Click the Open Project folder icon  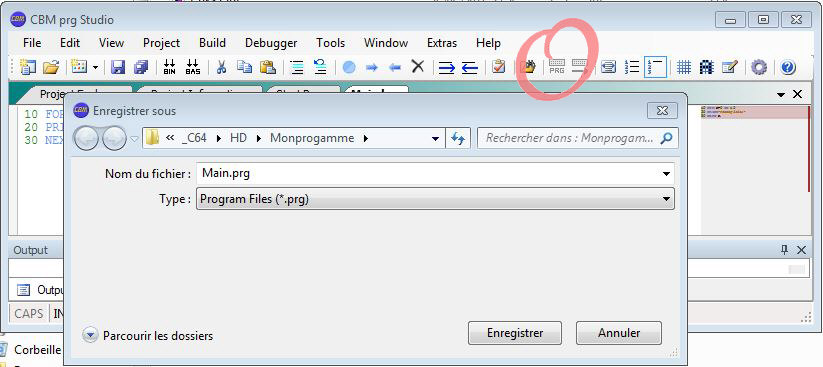pos(51,67)
